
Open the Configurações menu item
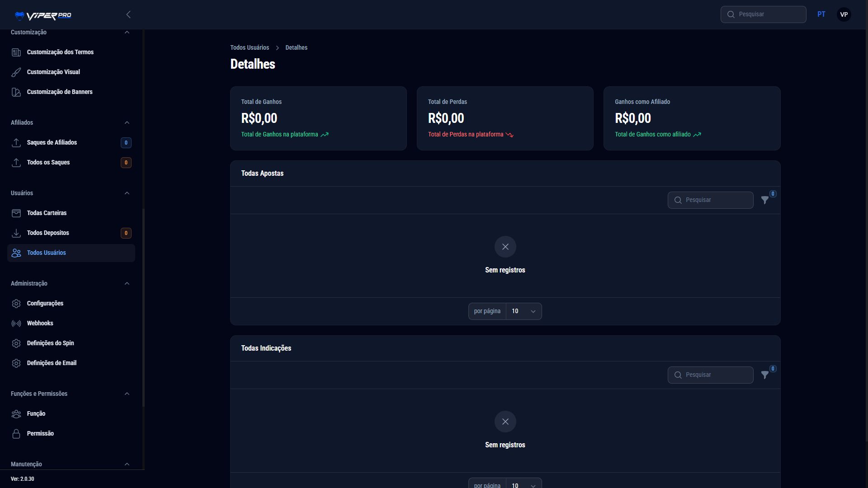pos(45,304)
